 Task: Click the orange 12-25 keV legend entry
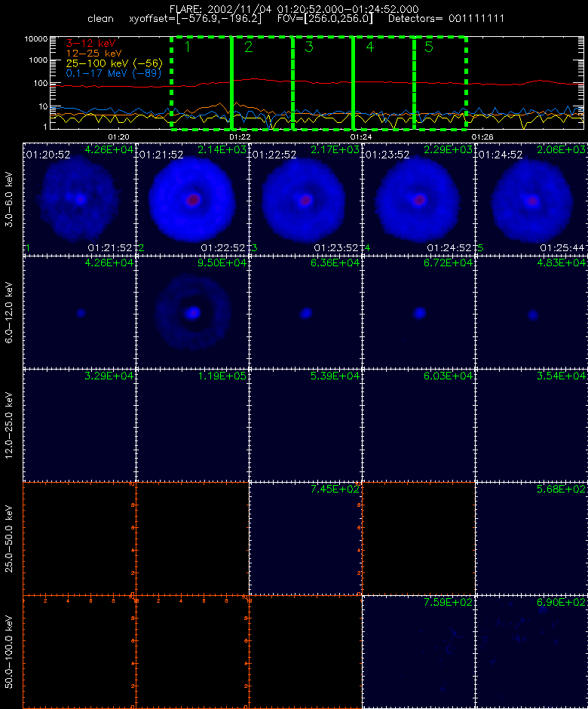(93, 54)
